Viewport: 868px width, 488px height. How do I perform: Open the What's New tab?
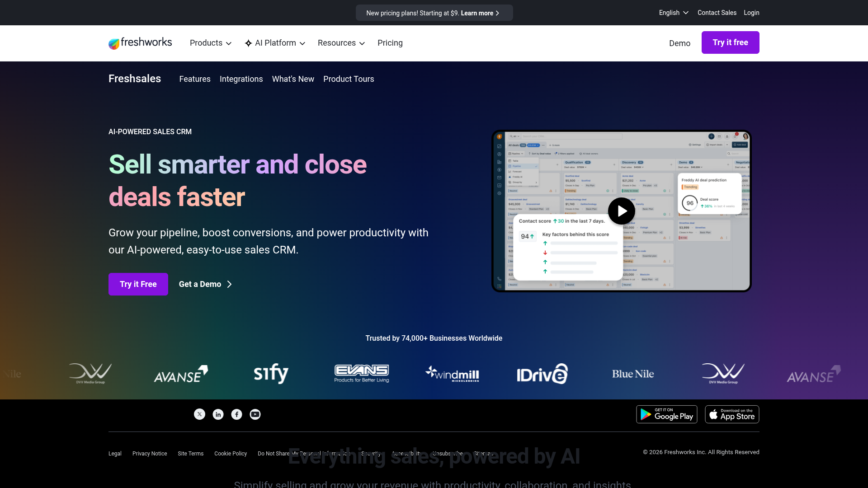click(293, 79)
